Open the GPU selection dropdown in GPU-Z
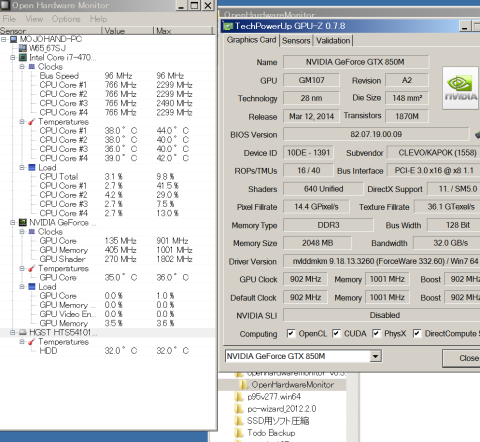The width and height of the screenshot is (480, 442). click(376, 356)
